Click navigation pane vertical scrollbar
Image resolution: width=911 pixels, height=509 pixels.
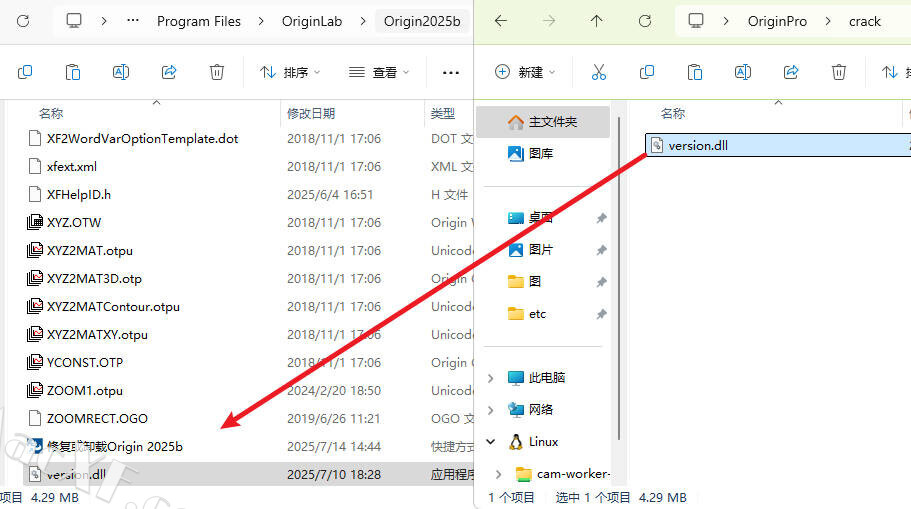(x=619, y=279)
